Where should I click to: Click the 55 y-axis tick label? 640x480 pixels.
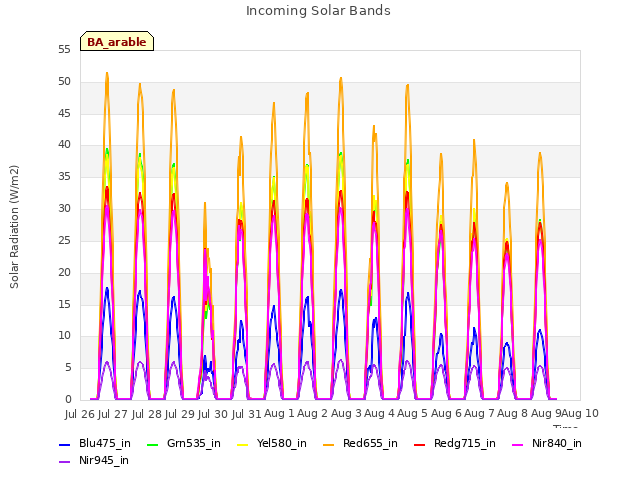(64, 49)
